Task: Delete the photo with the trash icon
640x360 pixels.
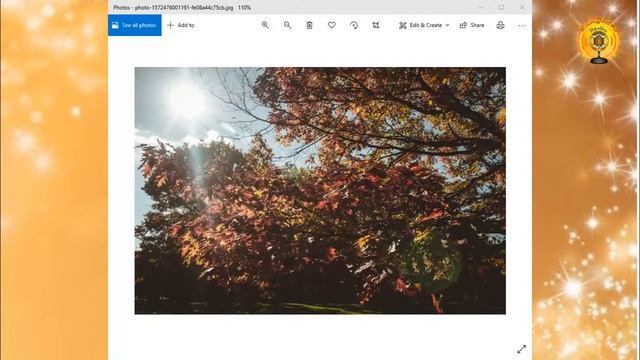Action: click(x=309, y=25)
